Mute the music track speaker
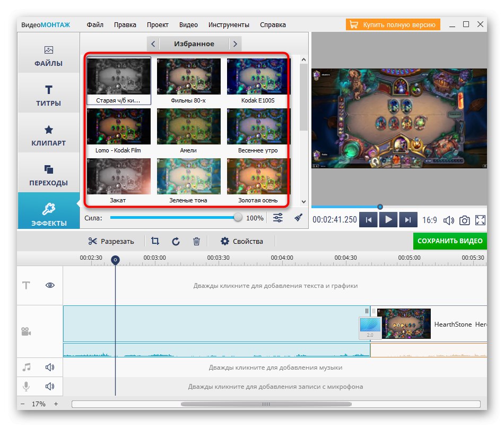 point(50,367)
